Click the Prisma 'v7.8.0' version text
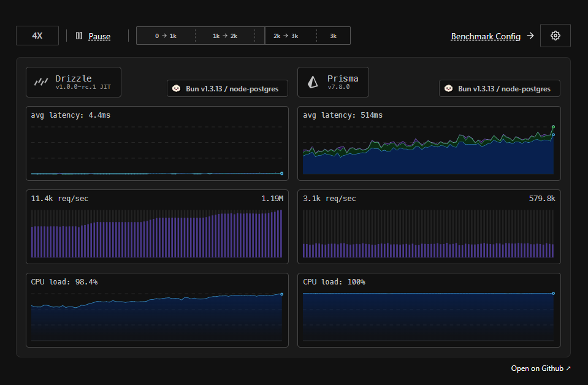Image resolution: width=588 pixels, height=385 pixels. pyautogui.click(x=338, y=86)
